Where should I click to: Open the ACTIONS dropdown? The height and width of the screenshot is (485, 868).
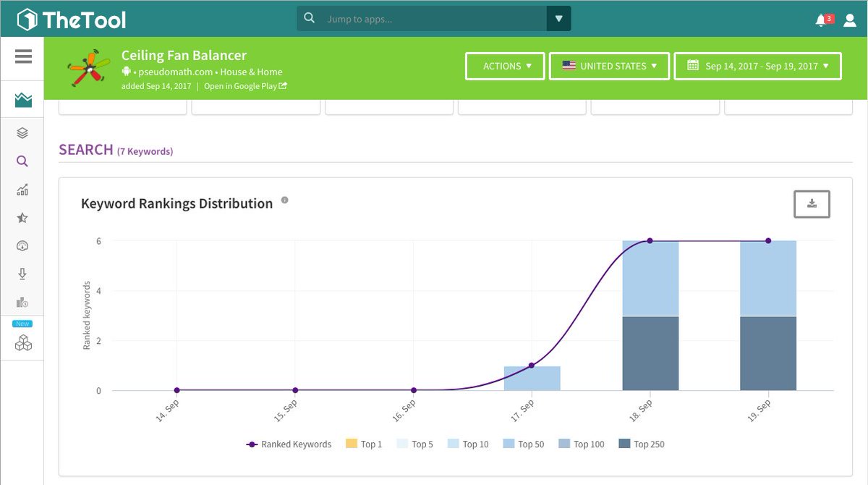[x=504, y=66]
